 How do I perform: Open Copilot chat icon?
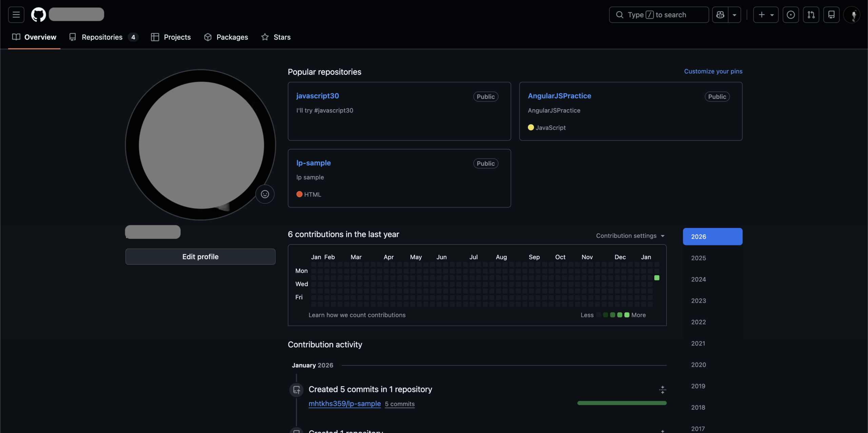click(x=720, y=15)
